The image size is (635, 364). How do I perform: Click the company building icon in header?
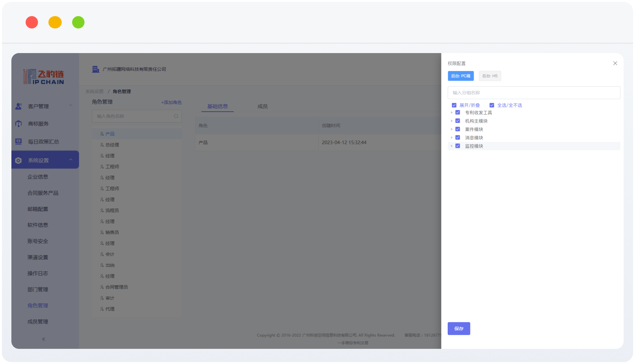pyautogui.click(x=96, y=69)
